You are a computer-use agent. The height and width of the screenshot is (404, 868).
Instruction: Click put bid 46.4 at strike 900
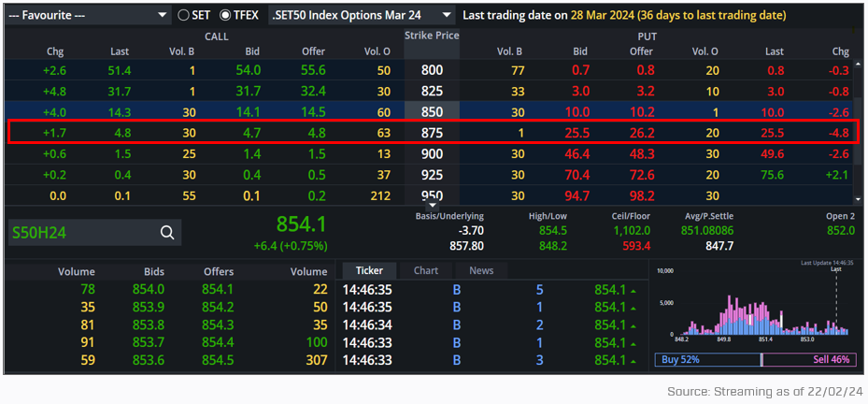click(579, 153)
